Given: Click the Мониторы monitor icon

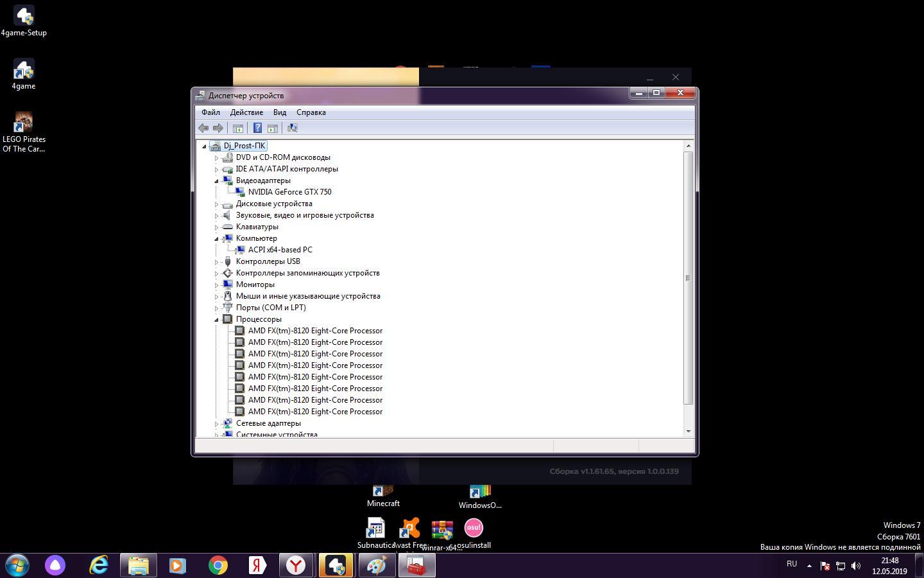Looking at the screenshot, I should point(227,285).
